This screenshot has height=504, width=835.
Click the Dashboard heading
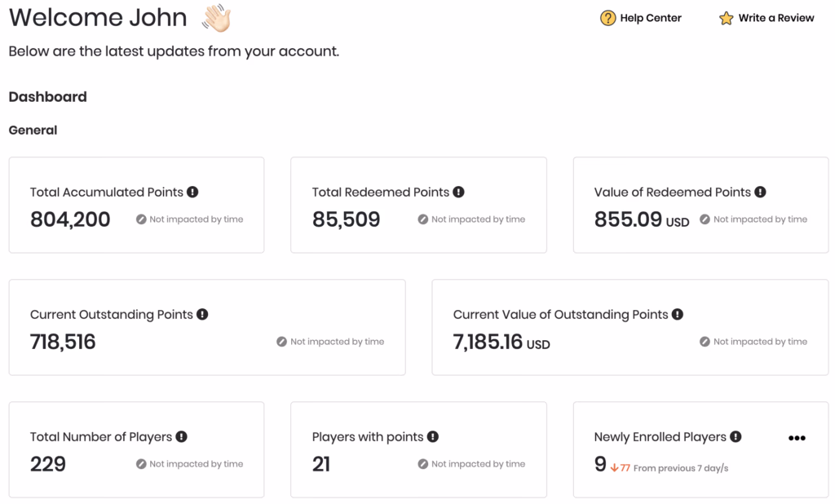click(47, 97)
